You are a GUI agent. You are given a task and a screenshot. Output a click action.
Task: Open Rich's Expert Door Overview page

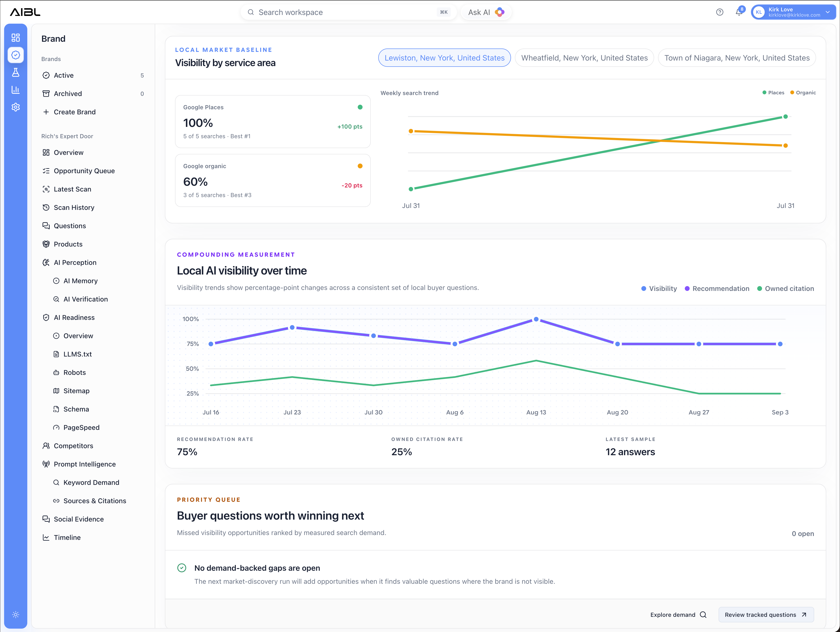point(93,152)
